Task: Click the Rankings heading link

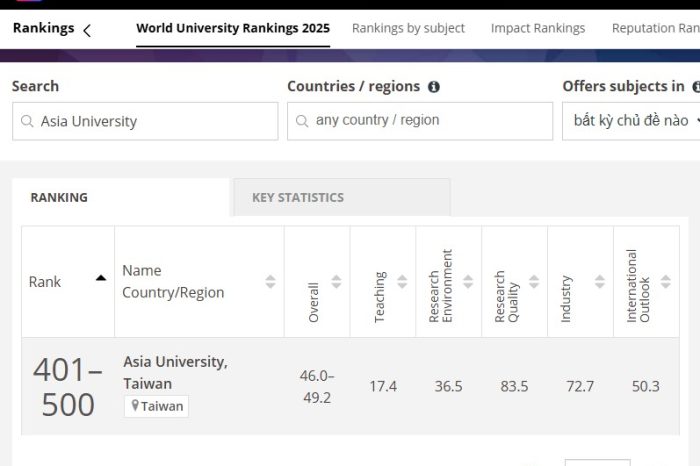Action: [43, 28]
